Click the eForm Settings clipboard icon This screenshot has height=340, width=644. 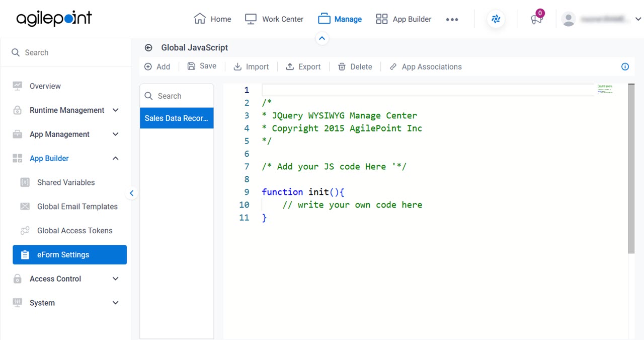coord(25,255)
